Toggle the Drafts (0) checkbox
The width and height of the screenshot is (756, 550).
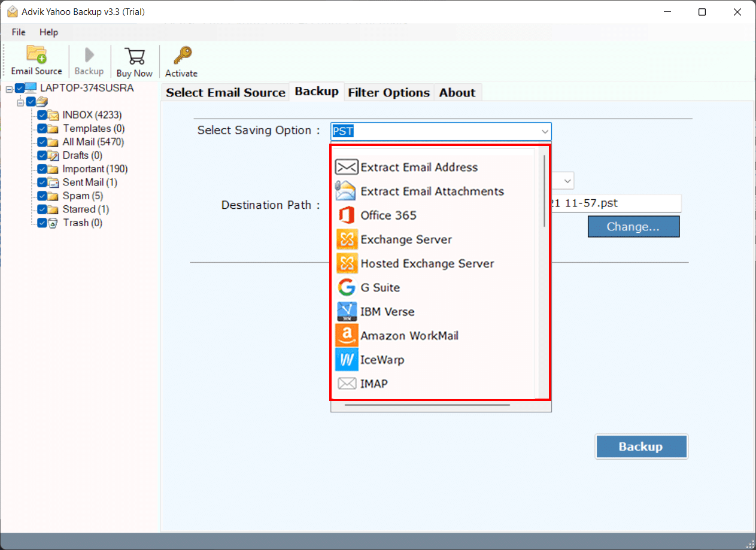click(42, 156)
